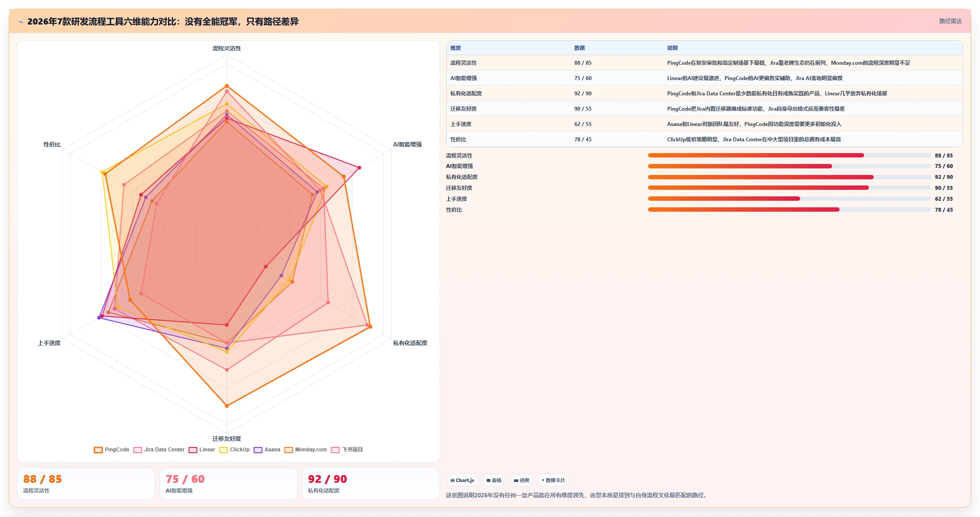Screen dimensions: 980x517
Task: Click the chart title heading text
Action: point(163,21)
